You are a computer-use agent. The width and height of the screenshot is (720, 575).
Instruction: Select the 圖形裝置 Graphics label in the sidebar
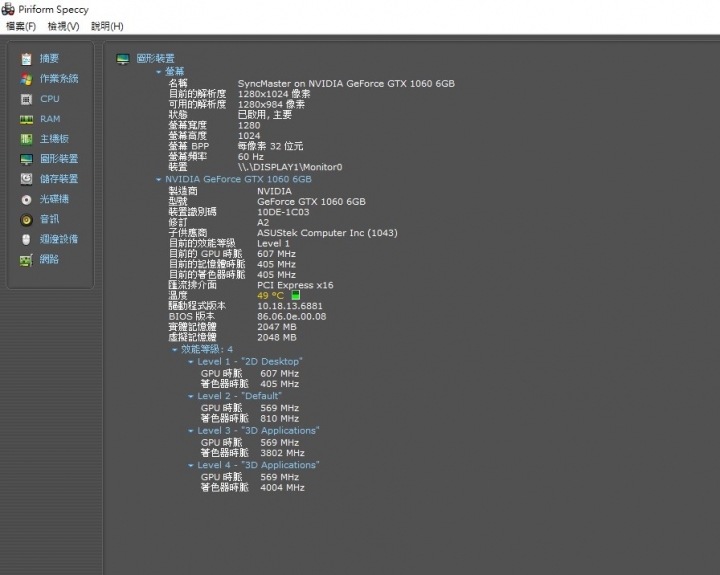pos(59,159)
